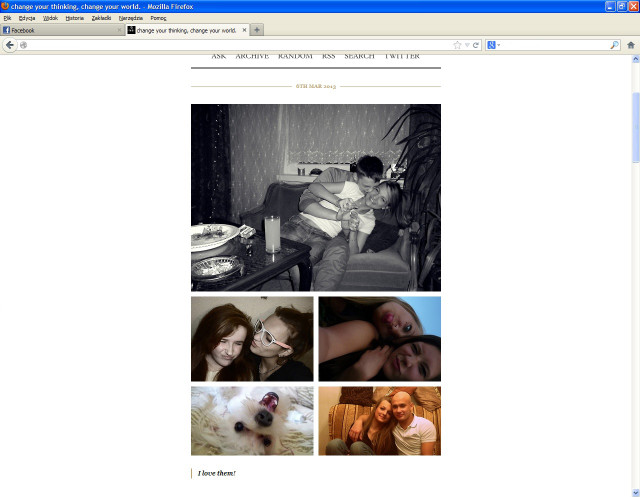640x497 pixels.
Task: Open the ARCHIVE link
Action: tap(252, 56)
